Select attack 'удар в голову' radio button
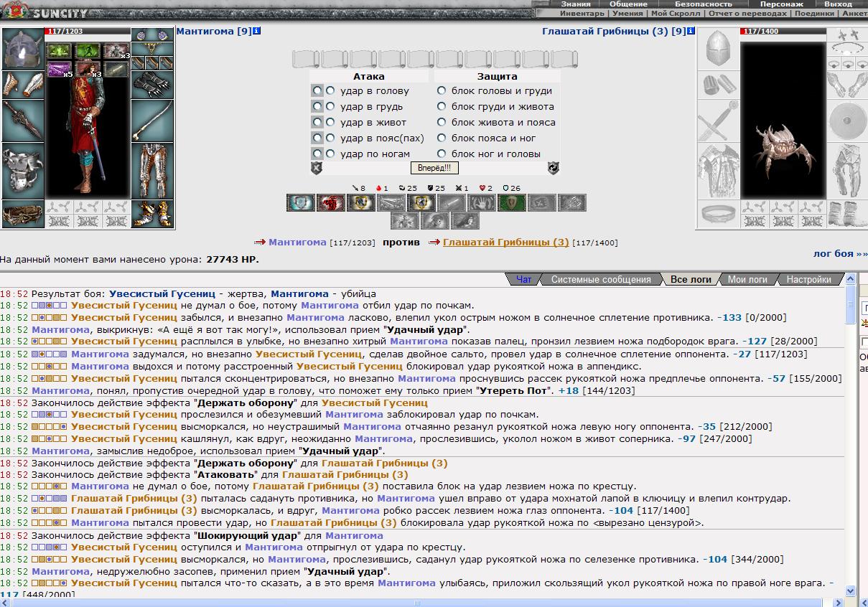 pyautogui.click(x=330, y=90)
